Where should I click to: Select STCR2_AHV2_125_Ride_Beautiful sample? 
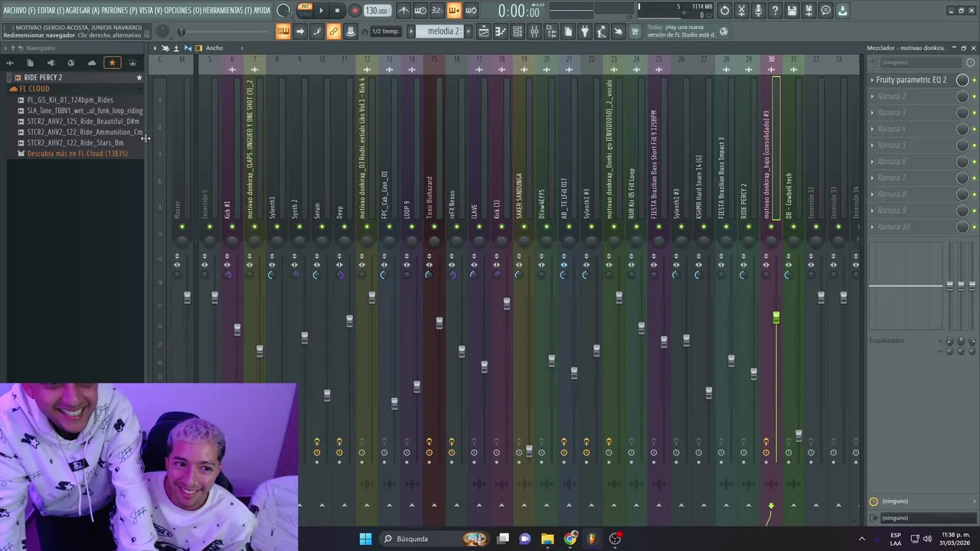pos(83,121)
